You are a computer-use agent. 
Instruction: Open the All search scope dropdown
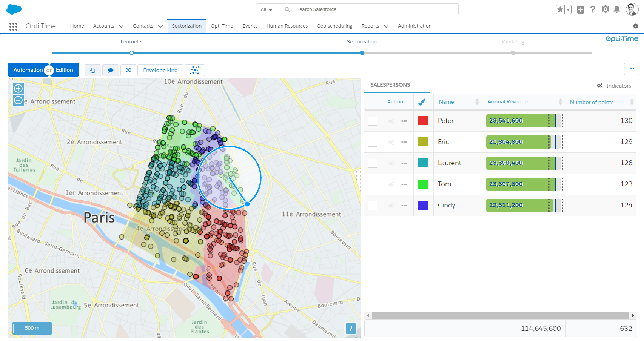pyautogui.click(x=267, y=9)
